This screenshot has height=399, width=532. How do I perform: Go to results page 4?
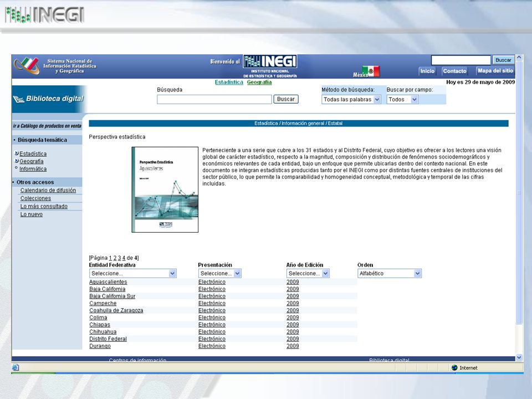pos(124,258)
